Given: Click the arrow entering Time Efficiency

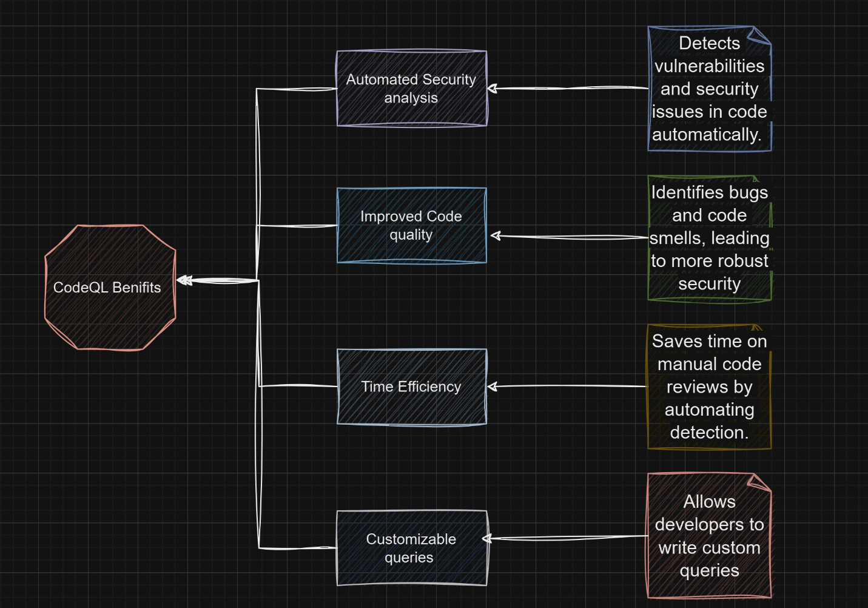Looking at the screenshot, I should coord(493,386).
